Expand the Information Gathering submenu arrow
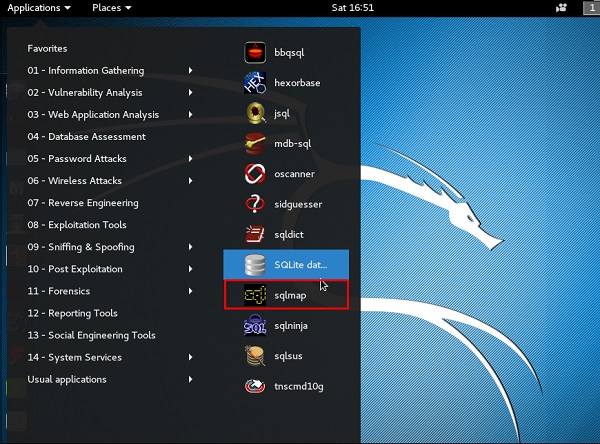 coord(190,70)
